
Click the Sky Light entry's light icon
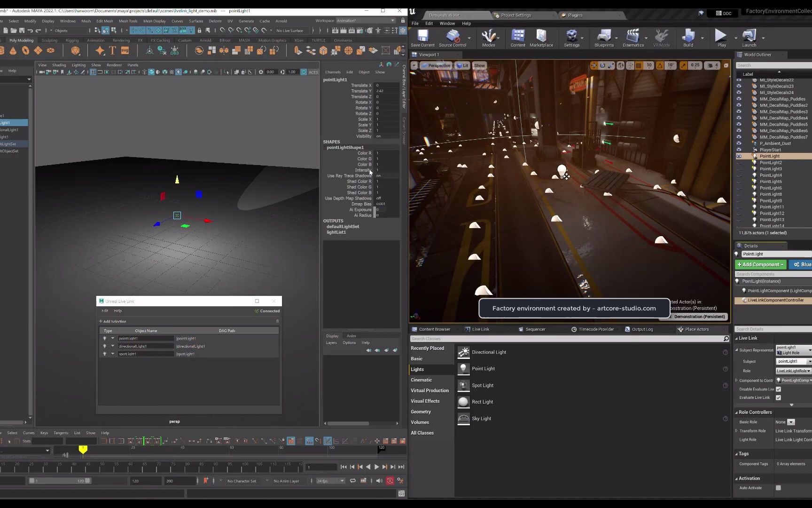[463, 419]
